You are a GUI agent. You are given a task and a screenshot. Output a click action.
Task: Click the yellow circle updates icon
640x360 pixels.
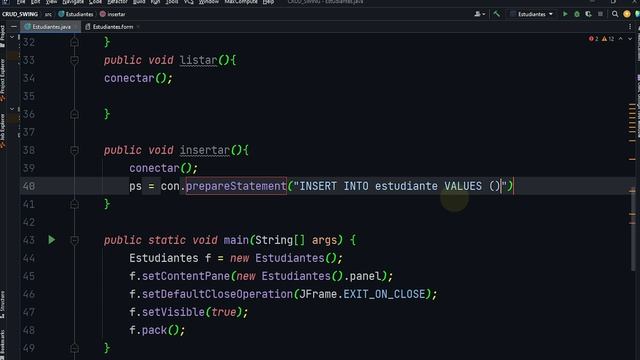pyautogui.click(x=627, y=14)
